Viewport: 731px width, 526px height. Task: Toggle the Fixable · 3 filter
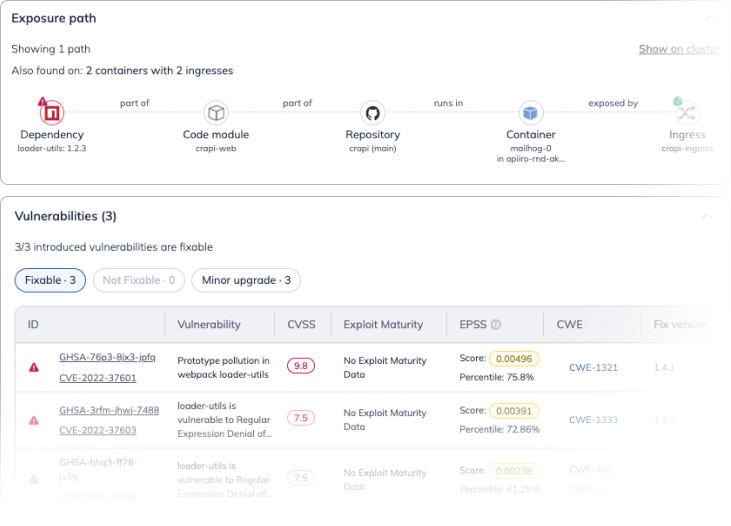point(50,280)
